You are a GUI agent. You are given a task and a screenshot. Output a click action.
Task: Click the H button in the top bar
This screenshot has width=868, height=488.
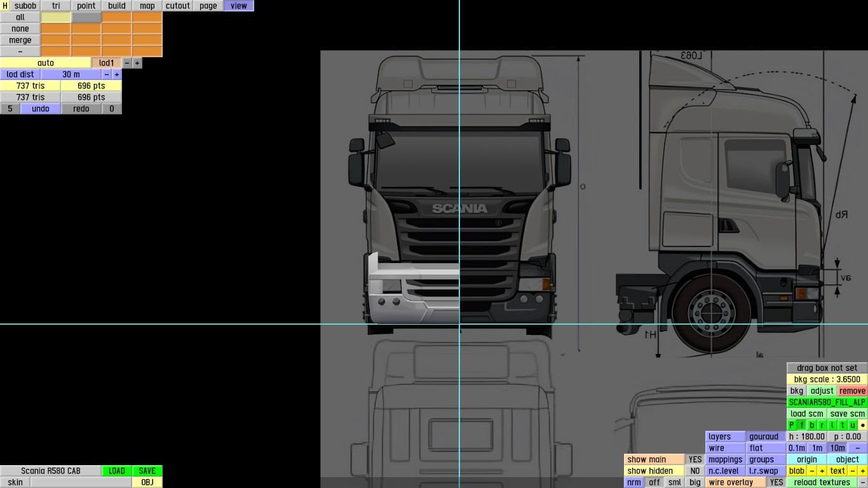pos(5,6)
